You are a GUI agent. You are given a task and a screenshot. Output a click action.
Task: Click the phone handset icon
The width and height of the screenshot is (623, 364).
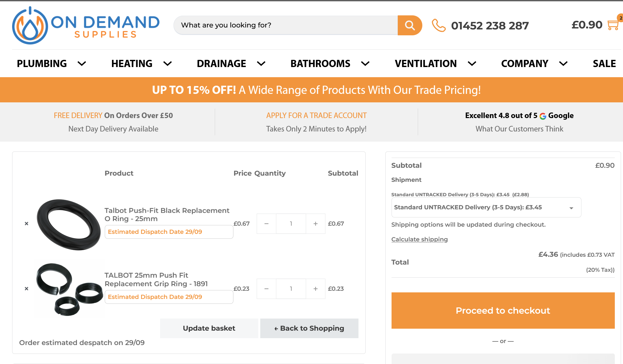tap(439, 25)
